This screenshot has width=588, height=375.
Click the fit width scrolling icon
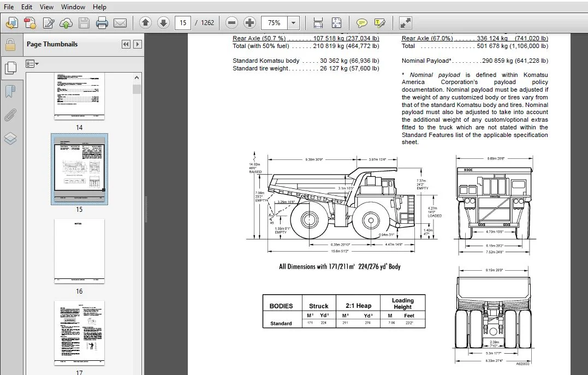pyautogui.click(x=318, y=23)
